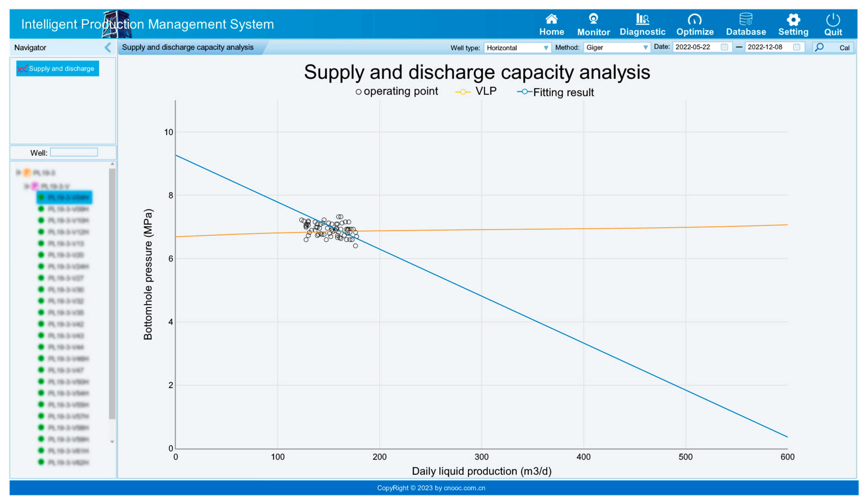Click the well list scrollbar down arrow
Screen dimensions: 865x504
tap(112, 441)
